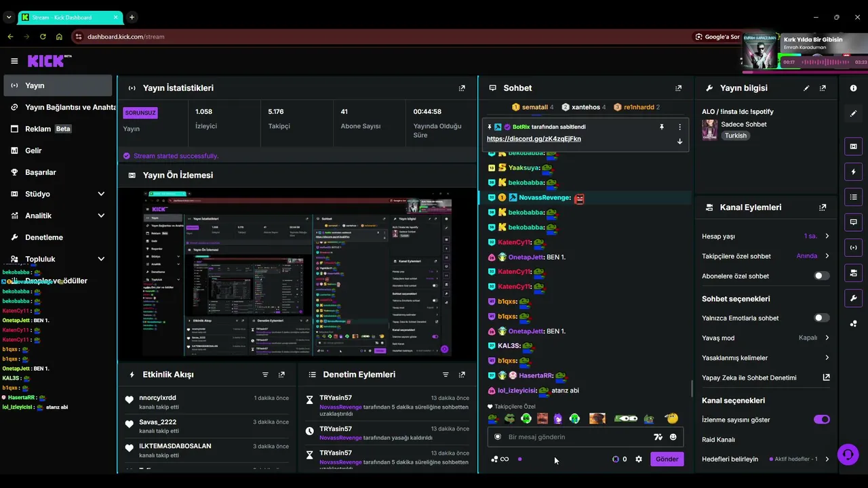Click the list icon in right sidebar

(853, 197)
